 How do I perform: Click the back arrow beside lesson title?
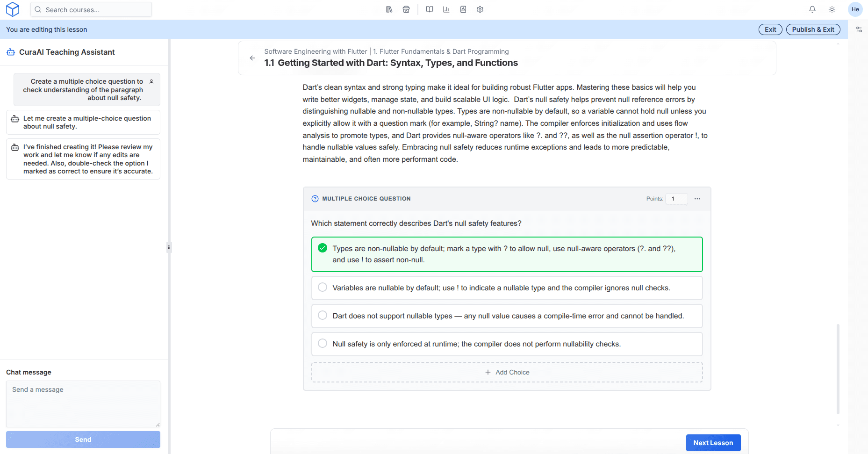tap(252, 58)
